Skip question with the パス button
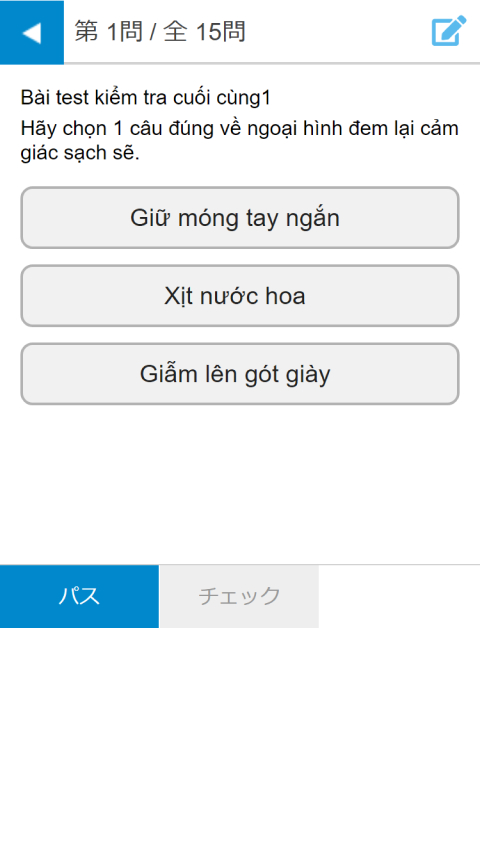Screen dimensions: 480x855 79,596
